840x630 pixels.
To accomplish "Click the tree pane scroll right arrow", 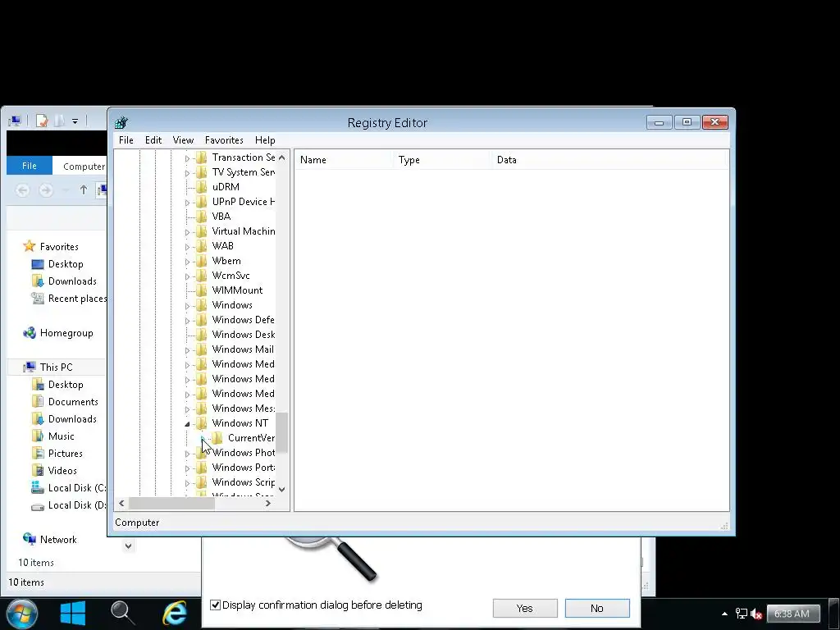I will coord(268,503).
